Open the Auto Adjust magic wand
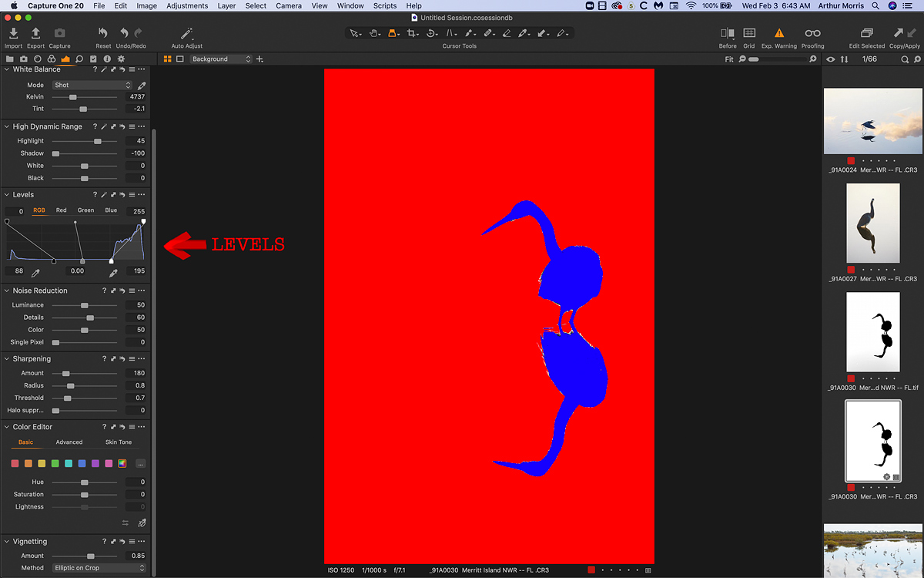The image size is (924, 578). [x=186, y=34]
